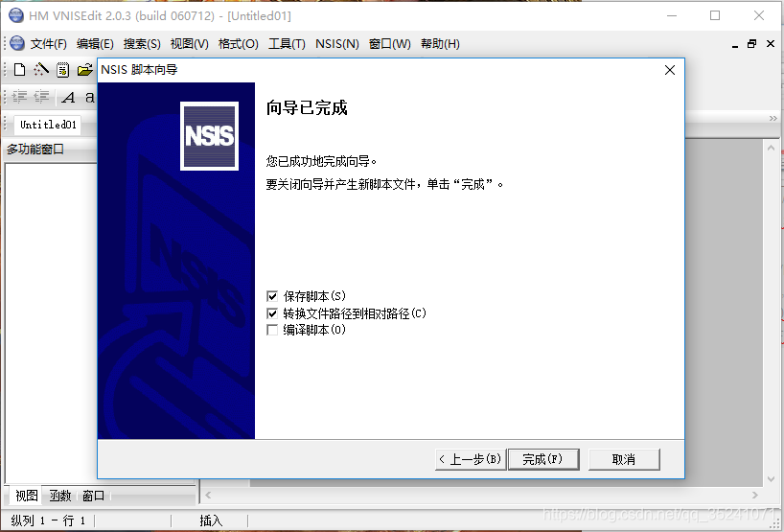Switch to the 函数 bottom tab
784x532 pixels.
pos(60,496)
